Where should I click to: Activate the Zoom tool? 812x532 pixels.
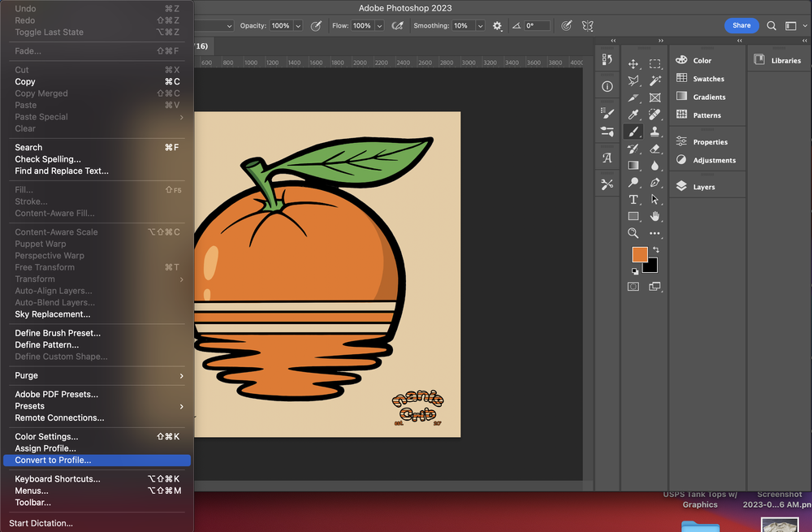633,233
